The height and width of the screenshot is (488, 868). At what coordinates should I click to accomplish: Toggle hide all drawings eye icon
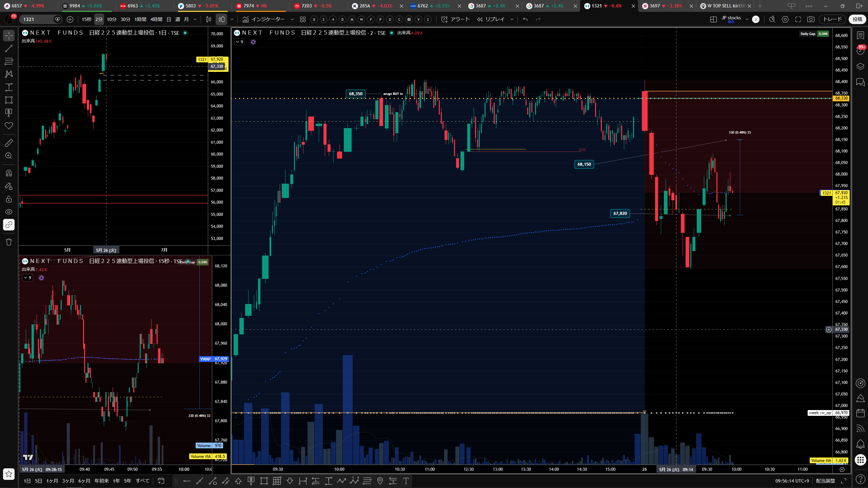(9, 212)
